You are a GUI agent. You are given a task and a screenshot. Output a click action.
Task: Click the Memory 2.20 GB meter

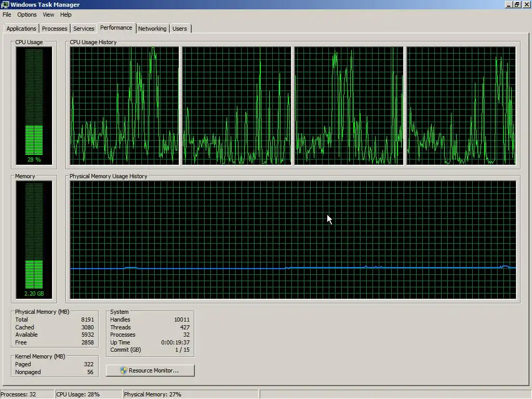tap(34, 240)
